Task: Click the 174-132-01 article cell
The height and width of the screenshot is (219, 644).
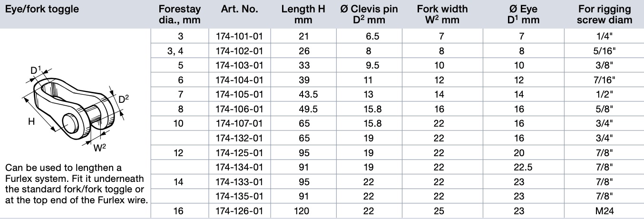Action: point(239,138)
